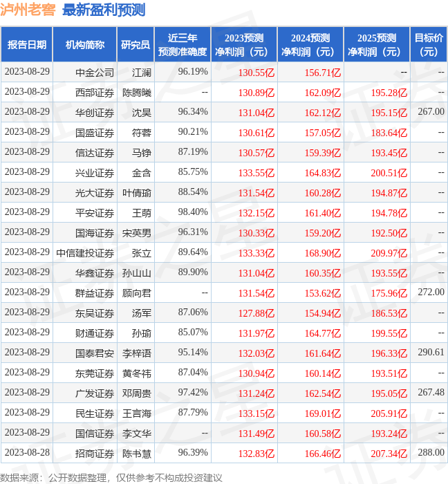The width and height of the screenshot is (448, 484).
Task: Select the 中信建投证券 institution cell
Action: [85, 253]
